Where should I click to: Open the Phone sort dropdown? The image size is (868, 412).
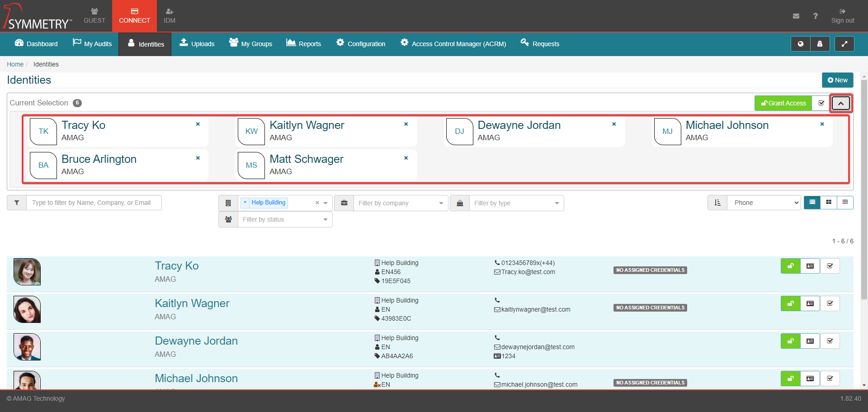(x=764, y=203)
